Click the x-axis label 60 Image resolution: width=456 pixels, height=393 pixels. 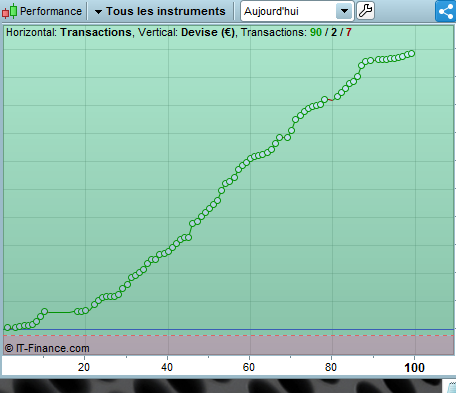click(249, 367)
